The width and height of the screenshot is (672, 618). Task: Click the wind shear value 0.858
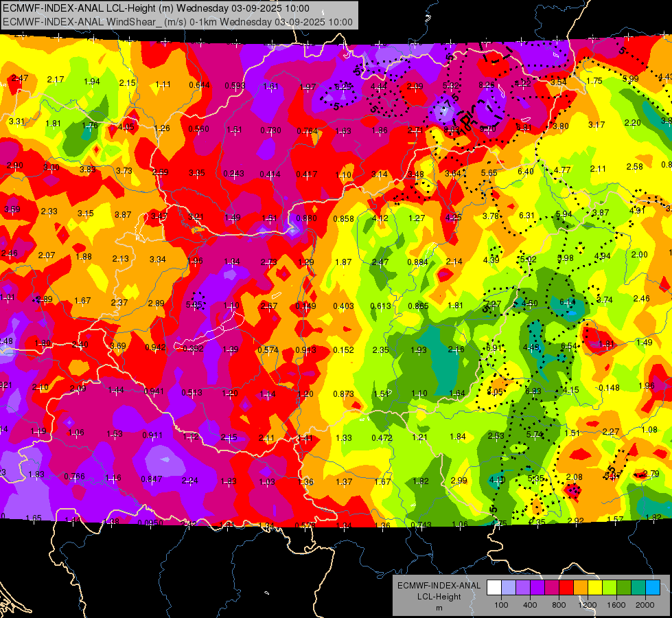click(x=343, y=219)
